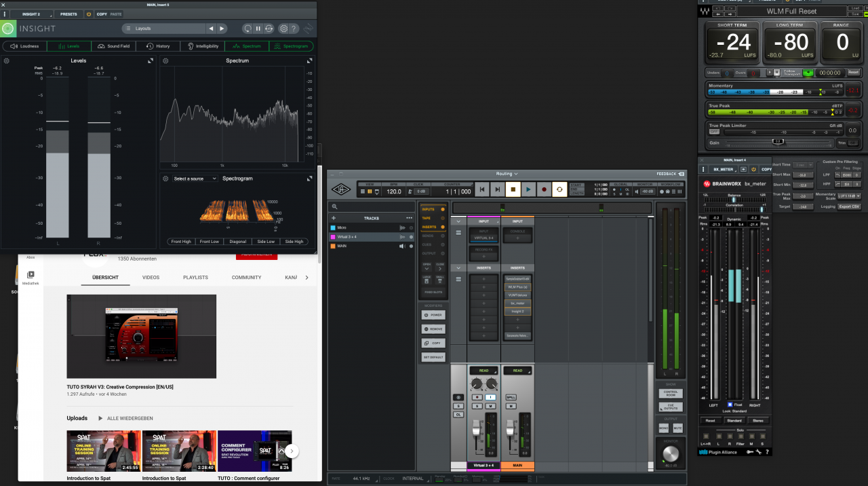Open READ automation menu on MAIN
868x486 pixels.
[518, 371]
